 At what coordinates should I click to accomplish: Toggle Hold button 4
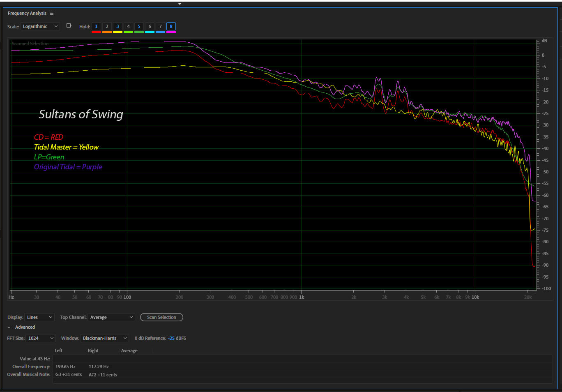128,26
